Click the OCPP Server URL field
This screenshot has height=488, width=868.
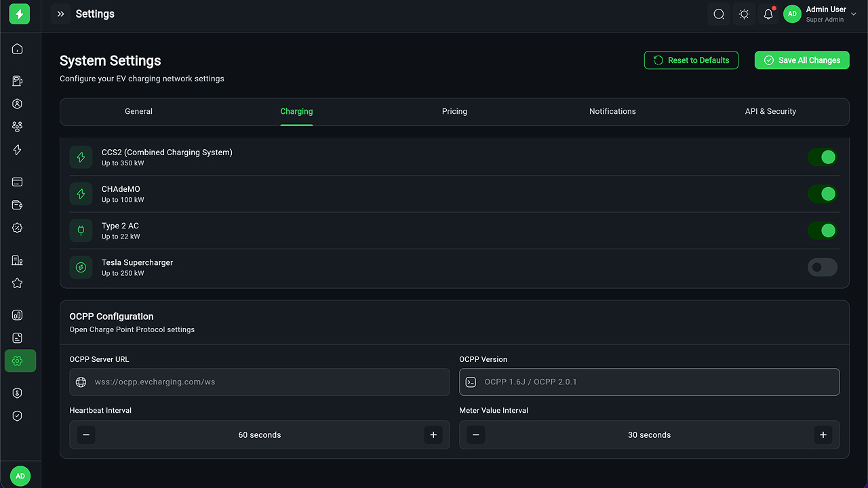259,382
